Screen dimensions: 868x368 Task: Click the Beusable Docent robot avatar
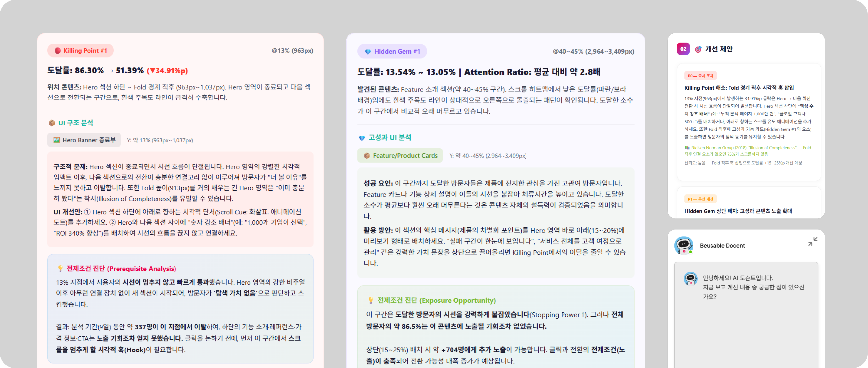pos(683,245)
